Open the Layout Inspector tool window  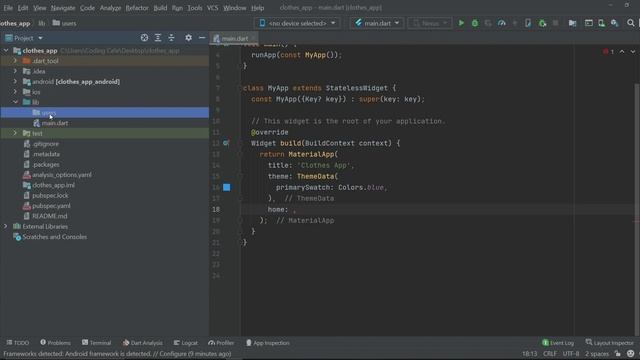pyautogui.click(x=609, y=343)
